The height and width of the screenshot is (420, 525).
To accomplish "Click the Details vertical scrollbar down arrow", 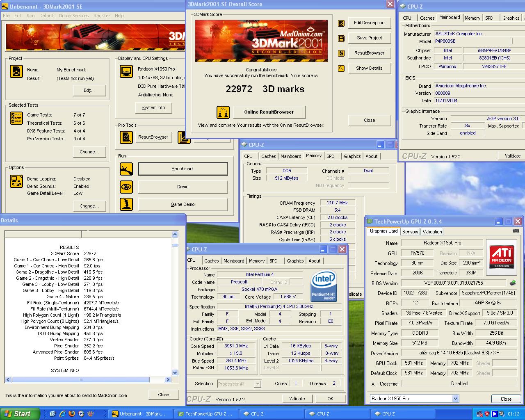I will click(175, 373).
